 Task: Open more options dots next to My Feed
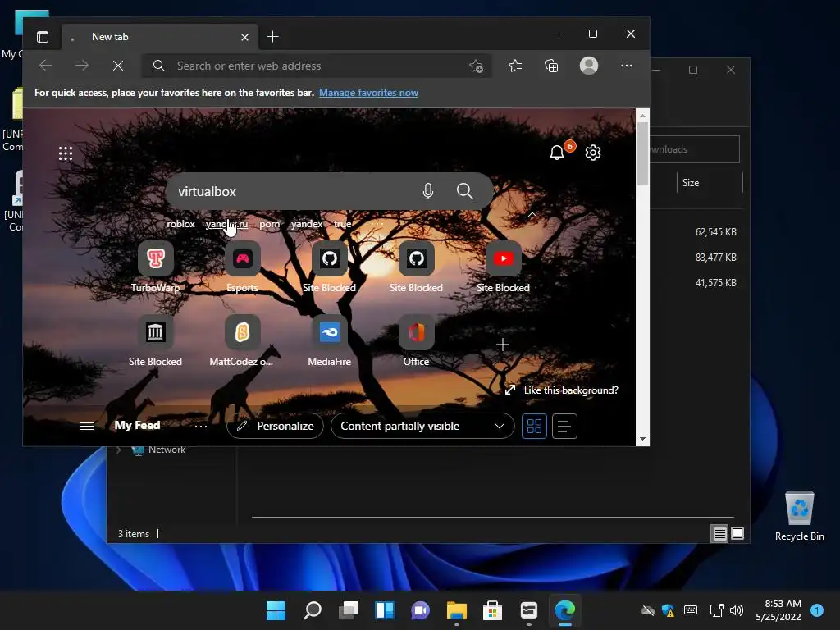tap(201, 427)
